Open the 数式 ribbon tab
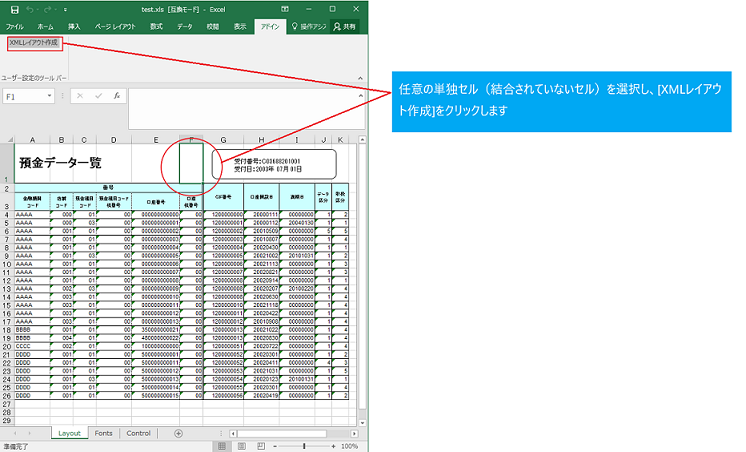Viewport: 746px width, 452px height. coord(156,27)
